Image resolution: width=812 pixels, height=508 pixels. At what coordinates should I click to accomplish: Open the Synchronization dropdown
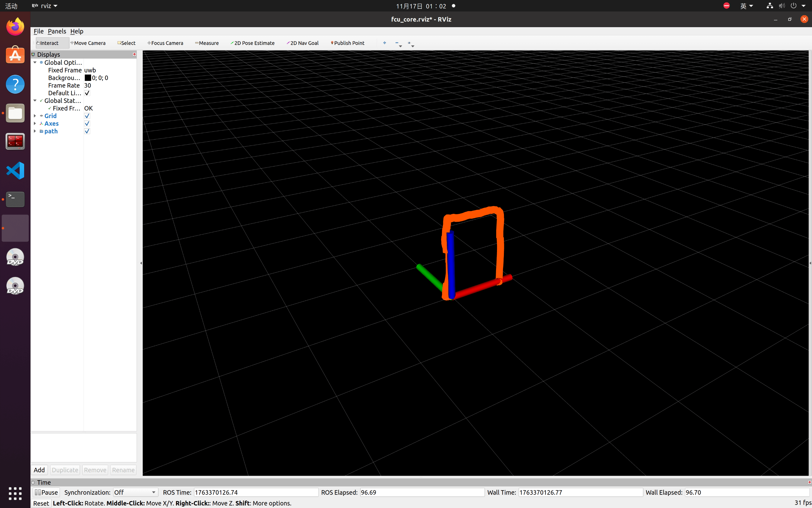point(135,492)
